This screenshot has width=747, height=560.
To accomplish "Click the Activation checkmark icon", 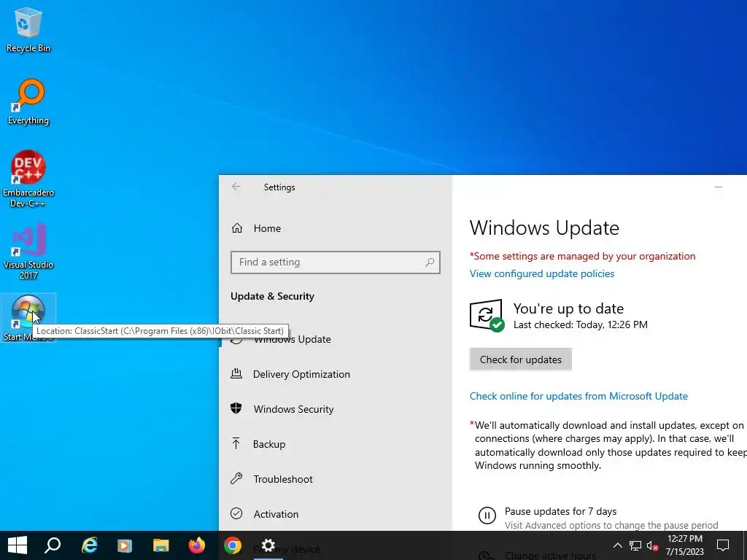I will point(236,513).
